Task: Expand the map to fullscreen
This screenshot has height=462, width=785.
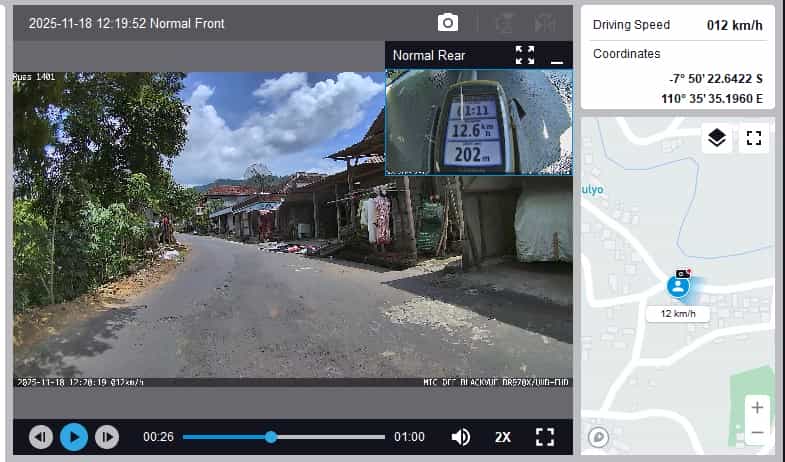Action: tap(754, 138)
